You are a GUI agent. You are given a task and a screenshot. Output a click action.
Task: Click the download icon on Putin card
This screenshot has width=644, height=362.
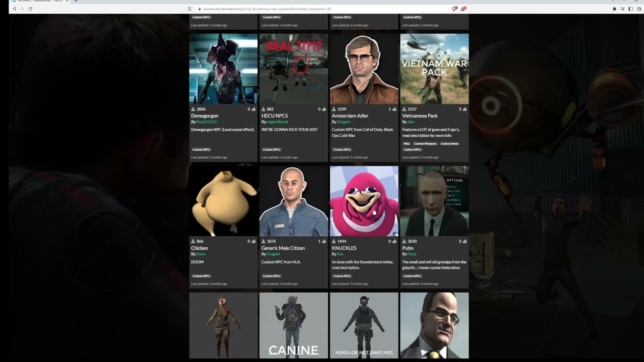pyautogui.click(x=405, y=241)
